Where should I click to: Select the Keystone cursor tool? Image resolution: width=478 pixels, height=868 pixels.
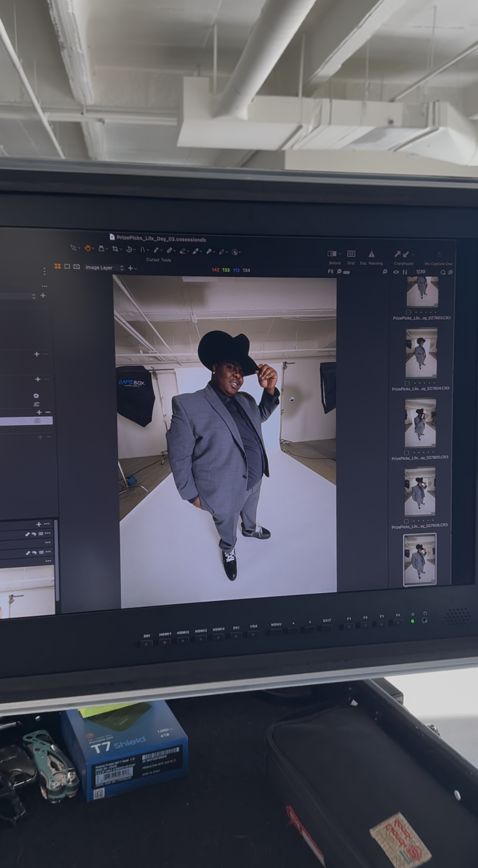point(142,249)
